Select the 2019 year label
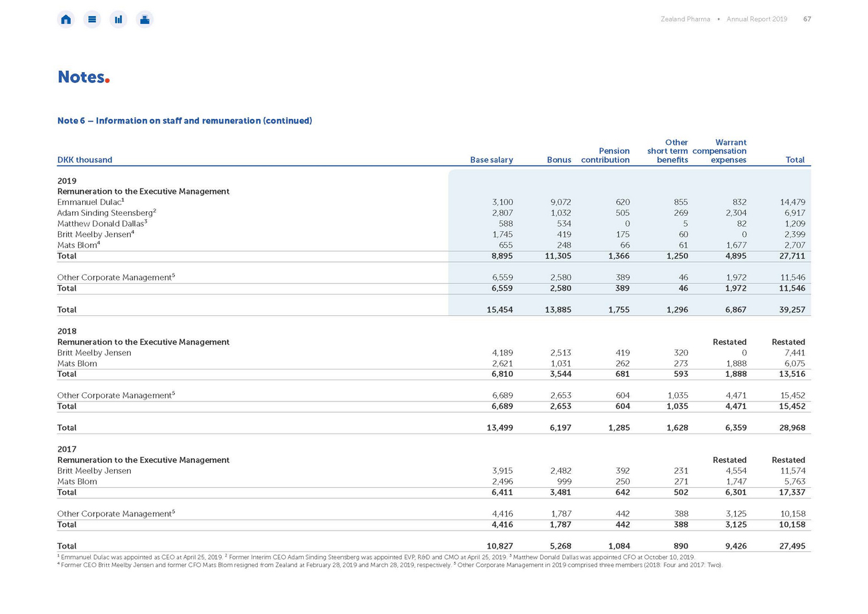This screenshot has height=614, width=868. click(x=67, y=181)
